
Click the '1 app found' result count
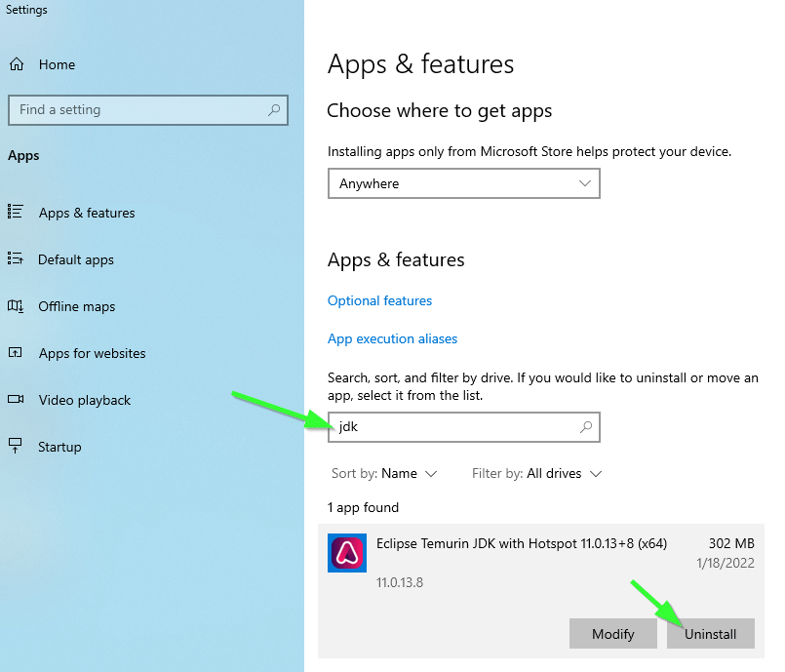click(x=363, y=508)
